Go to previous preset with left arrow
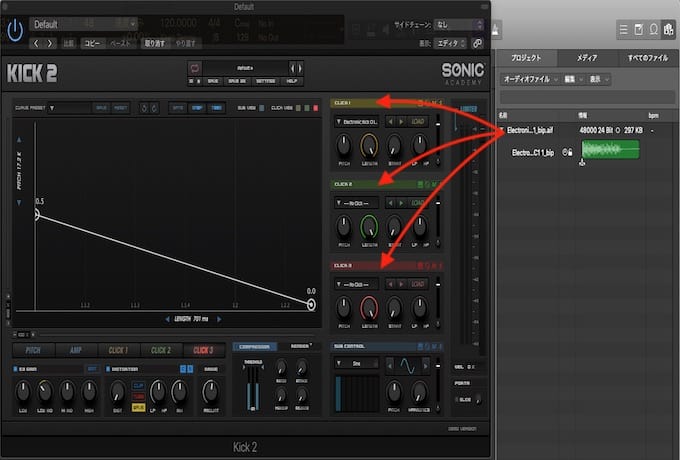This screenshot has width=680, height=460. [37, 44]
